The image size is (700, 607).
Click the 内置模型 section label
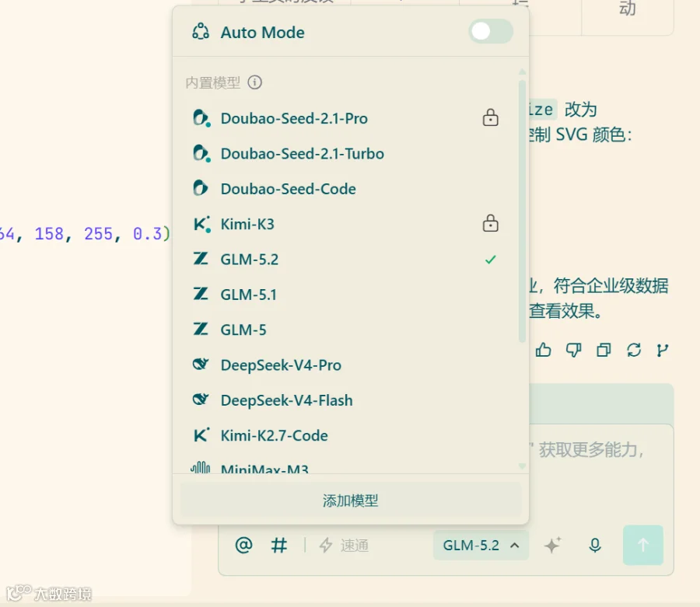[212, 82]
